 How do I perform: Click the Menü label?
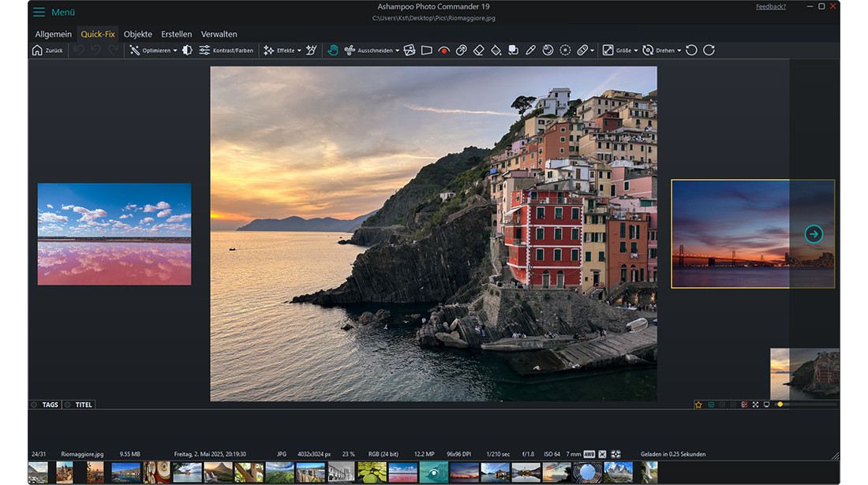(63, 12)
